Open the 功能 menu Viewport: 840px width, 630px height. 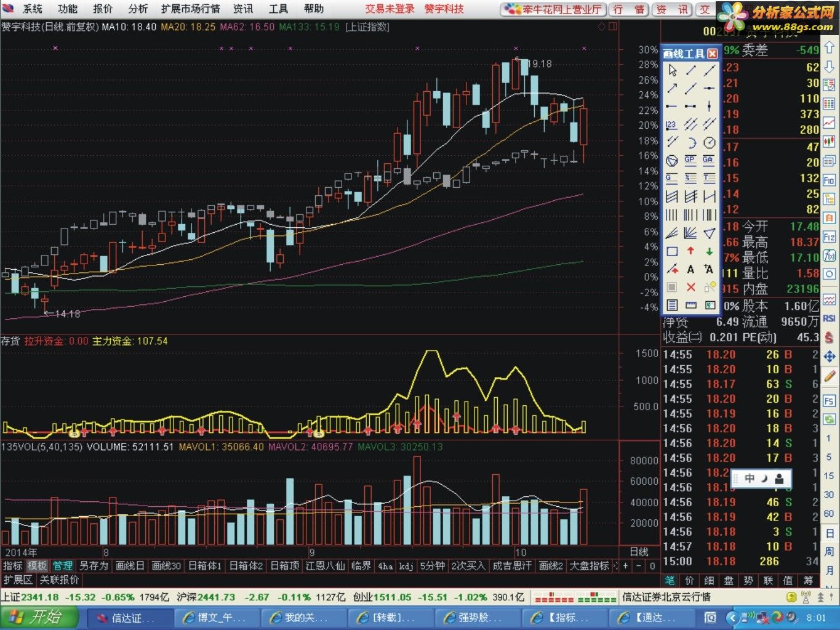tap(68, 9)
